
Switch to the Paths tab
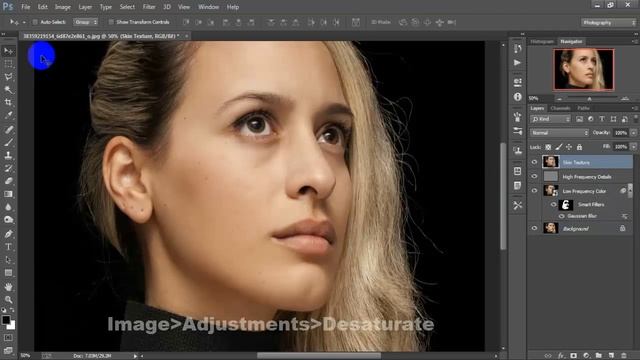[x=583, y=108]
